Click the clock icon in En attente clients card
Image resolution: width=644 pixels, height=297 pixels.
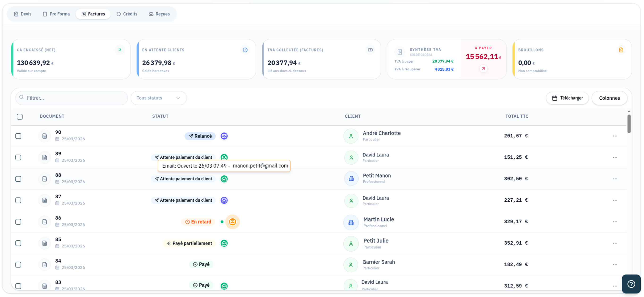245,50
